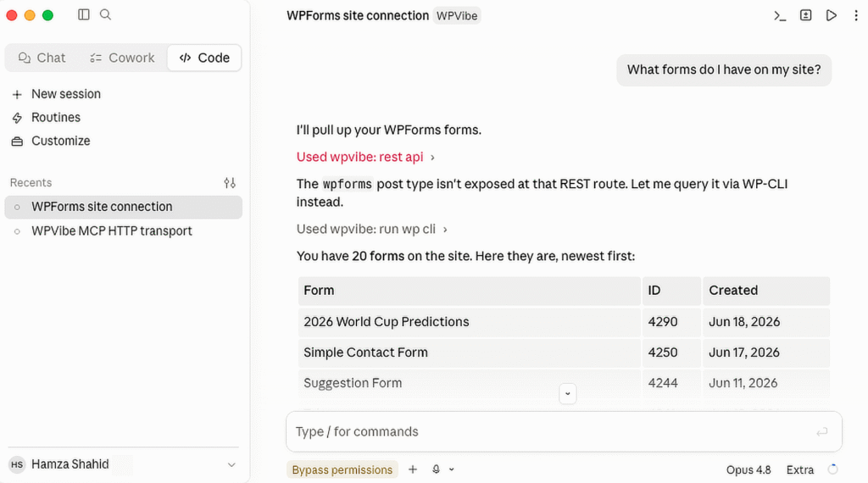868x483 pixels.
Task: Toggle the Bypass permissions mode
Action: point(342,469)
